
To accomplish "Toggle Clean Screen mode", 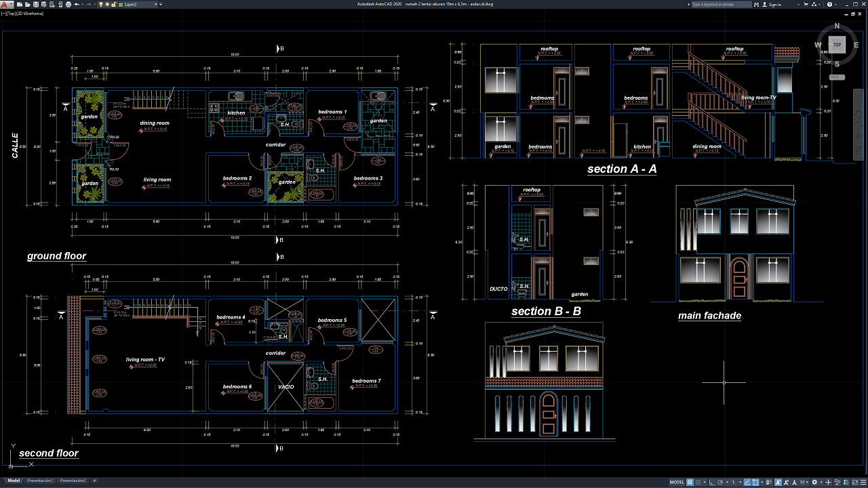I will (855, 482).
